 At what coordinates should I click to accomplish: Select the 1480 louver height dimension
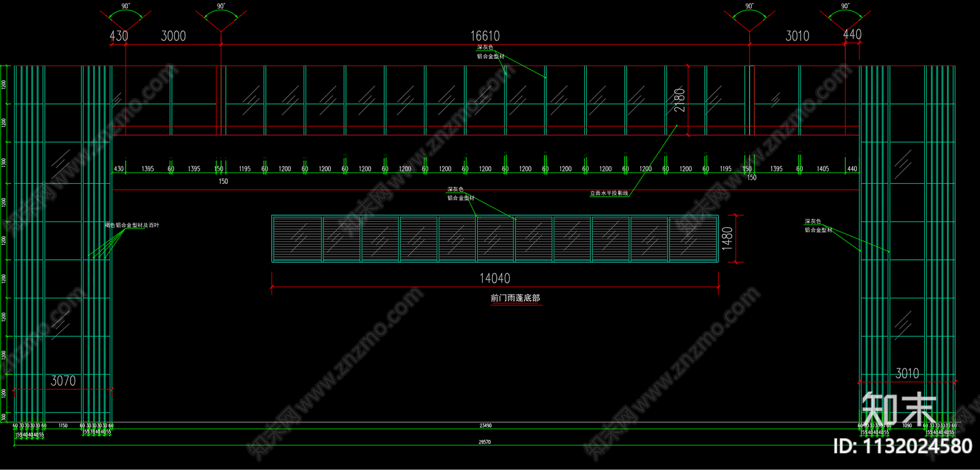(x=727, y=238)
